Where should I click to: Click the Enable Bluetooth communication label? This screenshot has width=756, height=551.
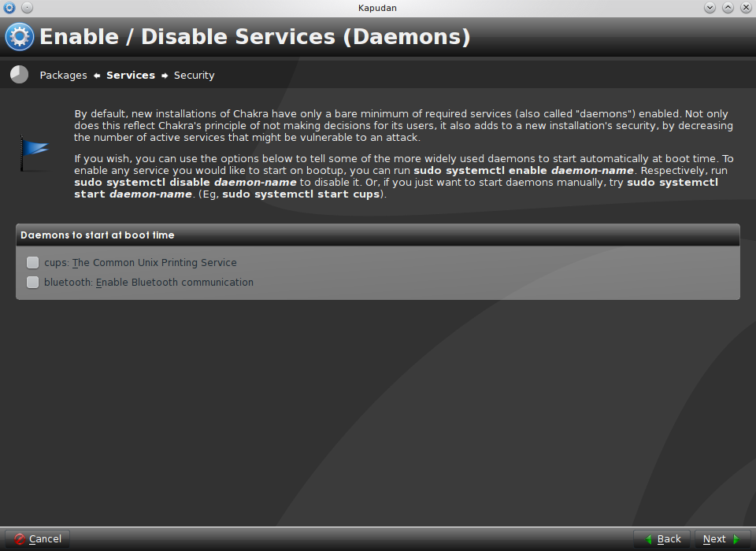point(175,283)
